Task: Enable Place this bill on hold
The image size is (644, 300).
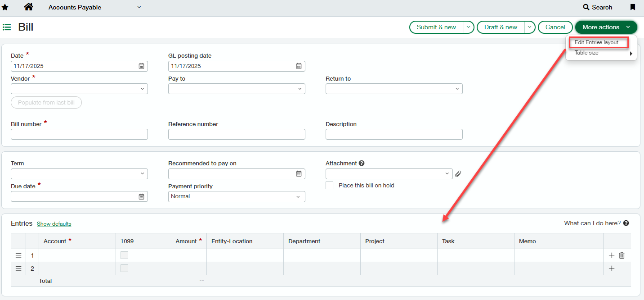Action: [330, 186]
